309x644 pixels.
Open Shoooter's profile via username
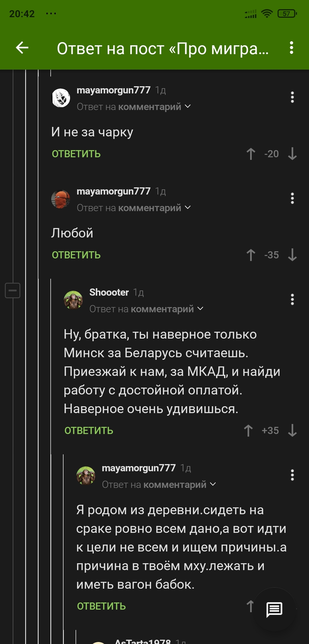109,292
